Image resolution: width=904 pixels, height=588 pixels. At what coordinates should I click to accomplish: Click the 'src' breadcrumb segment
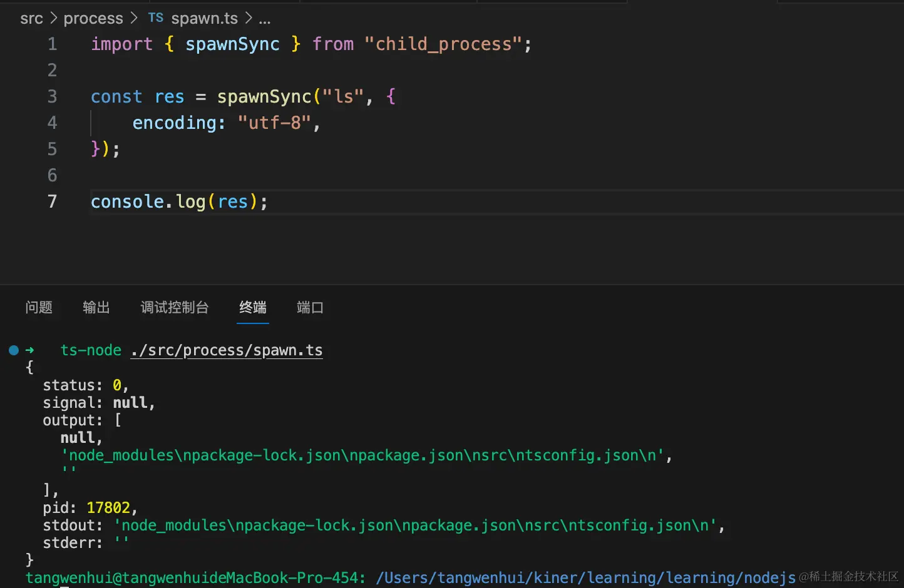pyautogui.click(x=31, y=19)
